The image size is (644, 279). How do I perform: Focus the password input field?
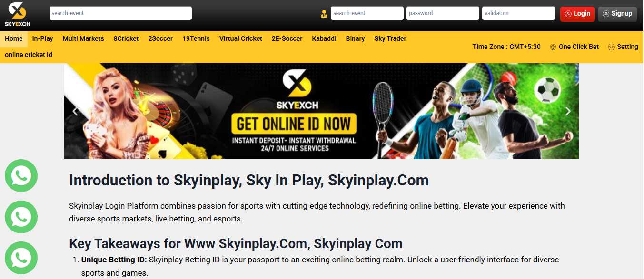pos(443,13)
